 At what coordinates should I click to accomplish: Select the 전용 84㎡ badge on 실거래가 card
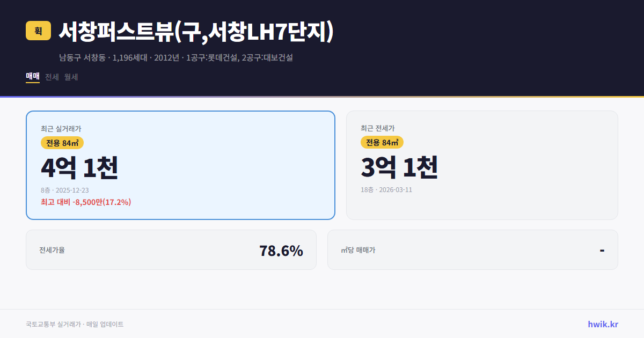[x=61, y=143]
